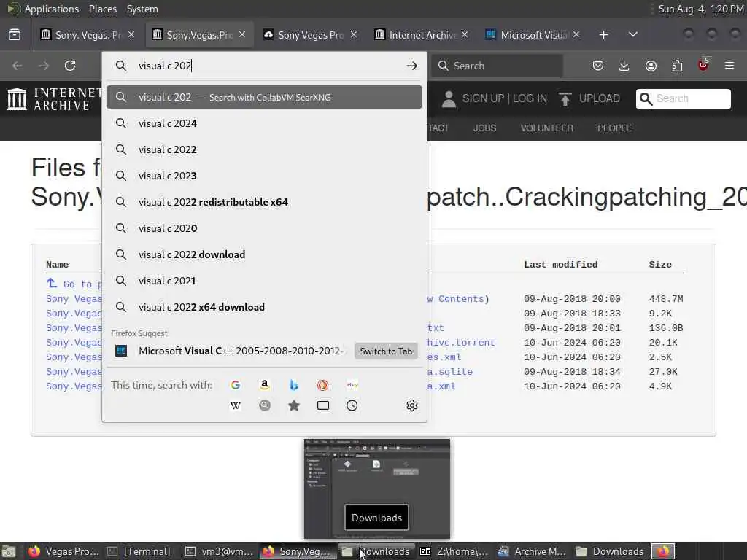
Task: Search this time with Amazon
Action: coord(264,385)
